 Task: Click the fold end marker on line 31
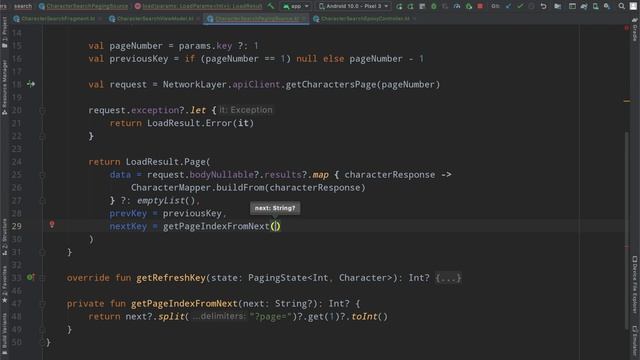[42, 252]
